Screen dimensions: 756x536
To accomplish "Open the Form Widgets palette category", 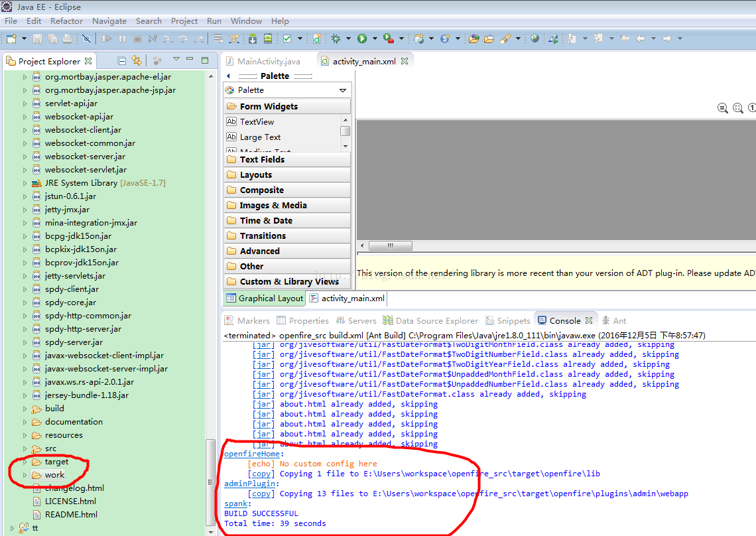I will click(x=287, y=106).
